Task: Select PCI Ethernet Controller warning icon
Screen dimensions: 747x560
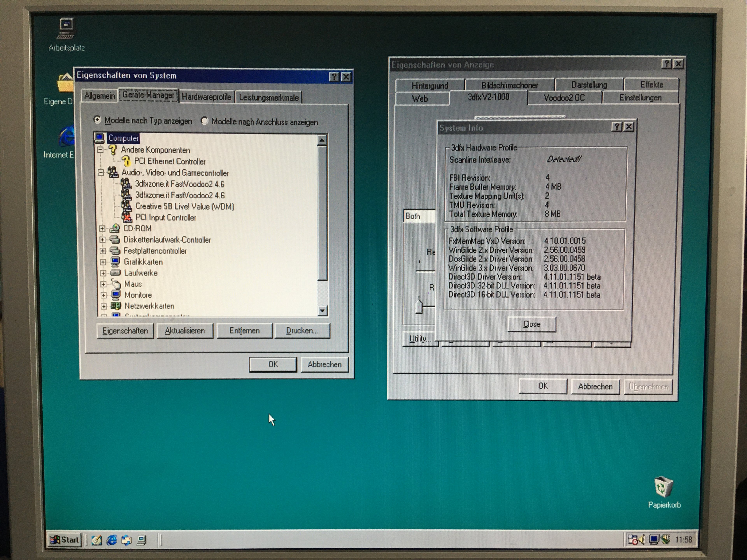Action: (x=126, y=161)
